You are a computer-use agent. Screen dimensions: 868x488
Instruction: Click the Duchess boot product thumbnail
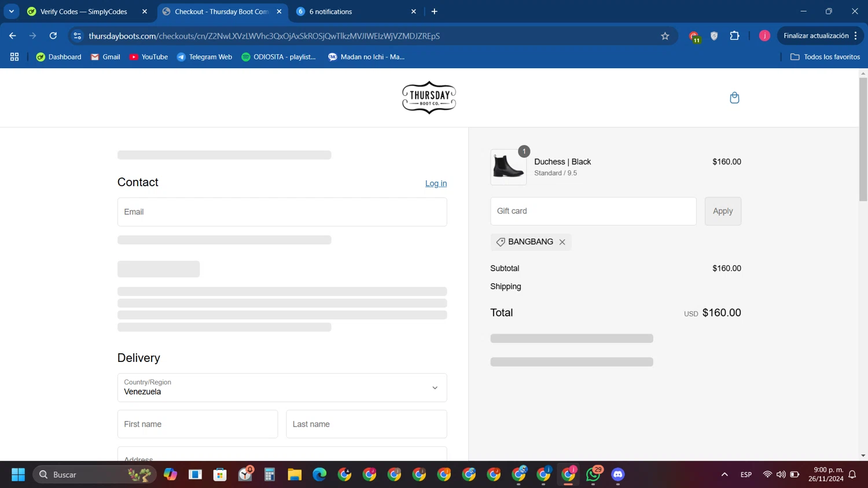pyautogui.click(x=509, y=167)
